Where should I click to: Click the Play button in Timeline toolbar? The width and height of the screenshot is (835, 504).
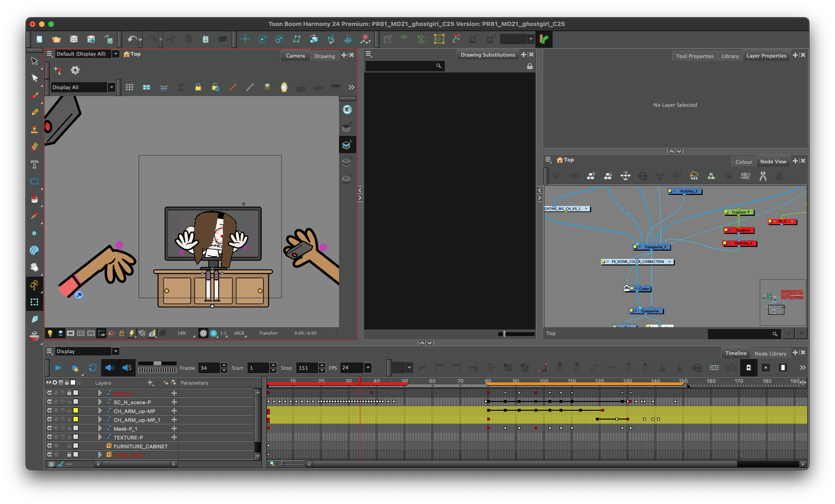pos(58,368)
